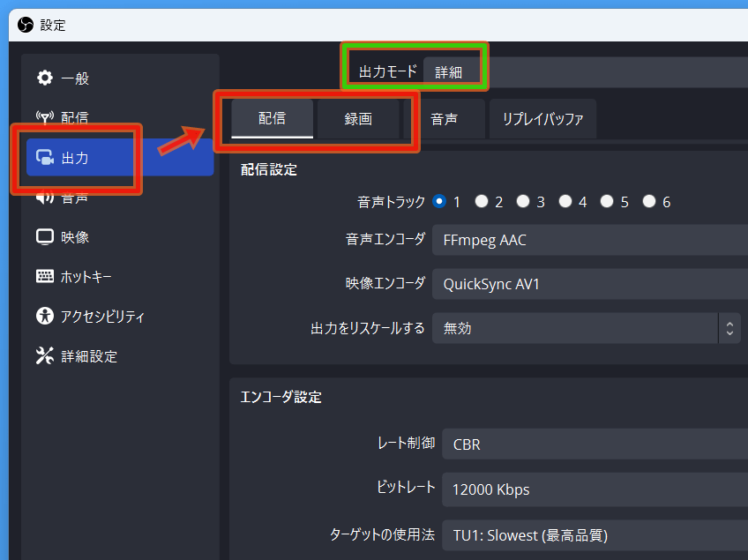Image resolution: width=748 pixels, height=560 pixels.
Task: Click the エンコーダ設定 section heading
Action: (281, 397)
